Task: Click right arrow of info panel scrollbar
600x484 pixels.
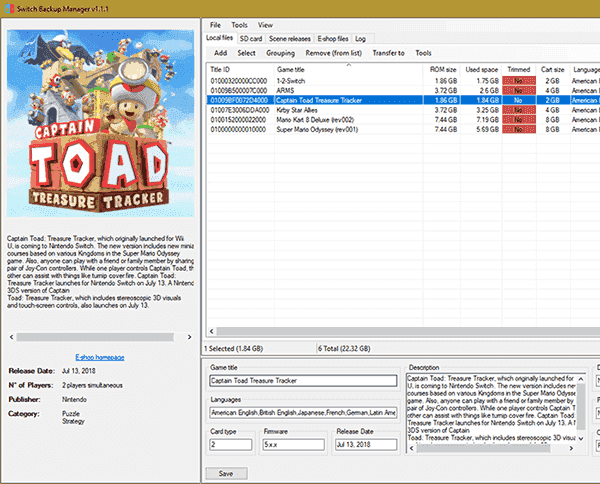Action: click(x=189, y=337)
